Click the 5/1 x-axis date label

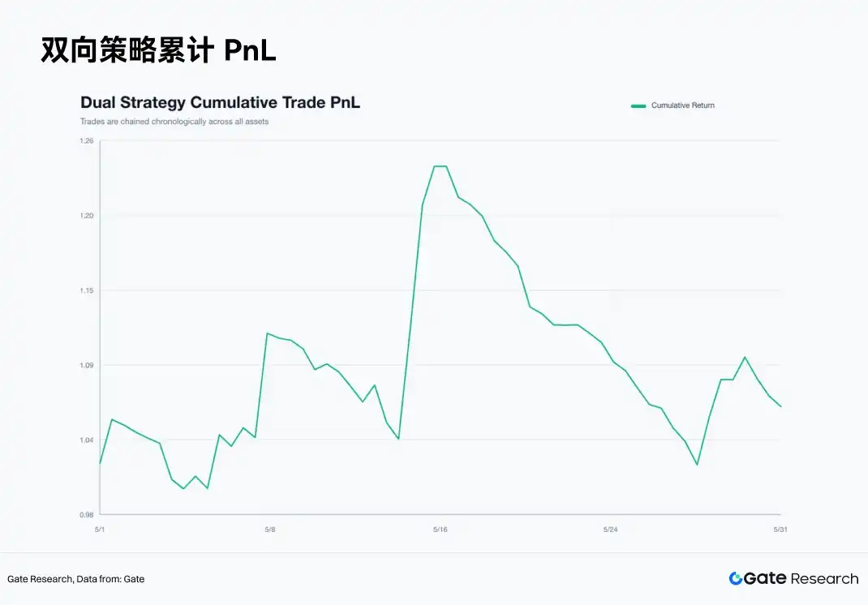(x=100, y=529)
